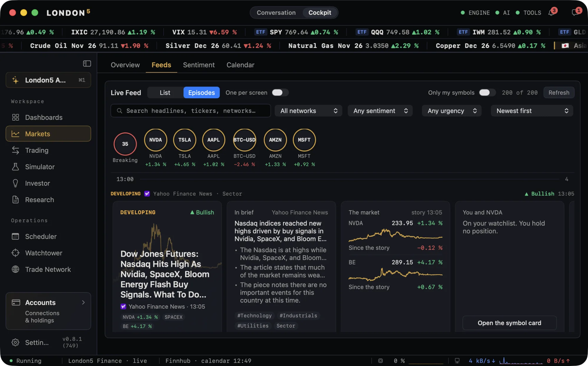Open chat messages icon with 1 badge
The image size is (588, 366).
[575, 13]
